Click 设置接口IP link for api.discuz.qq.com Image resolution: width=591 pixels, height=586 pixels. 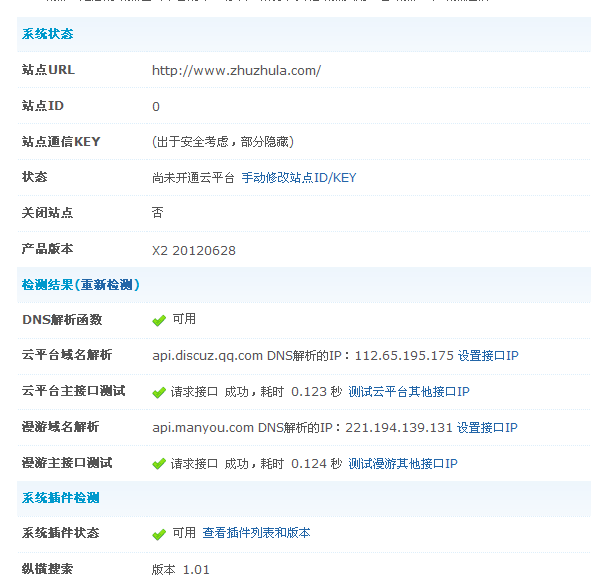click(x=488, y=355)
